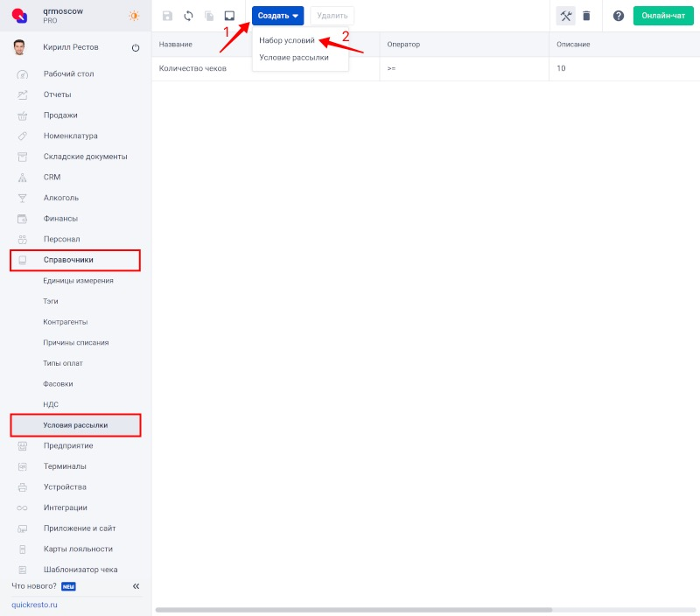The width and height of the screenshot is (700, 616).
Task: Click the Предприятие store icon
Action: point(23,446)
